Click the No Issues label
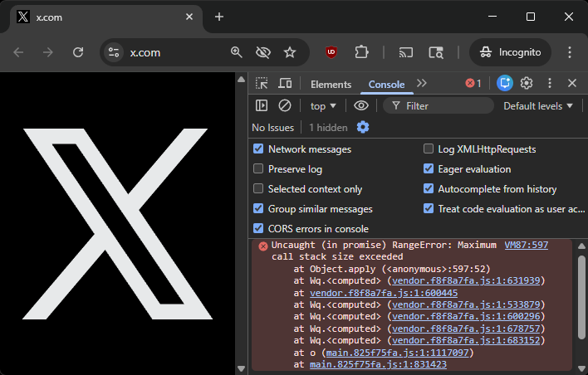The height and width of the screenshot is (375, 588). [x=272, y=128]
